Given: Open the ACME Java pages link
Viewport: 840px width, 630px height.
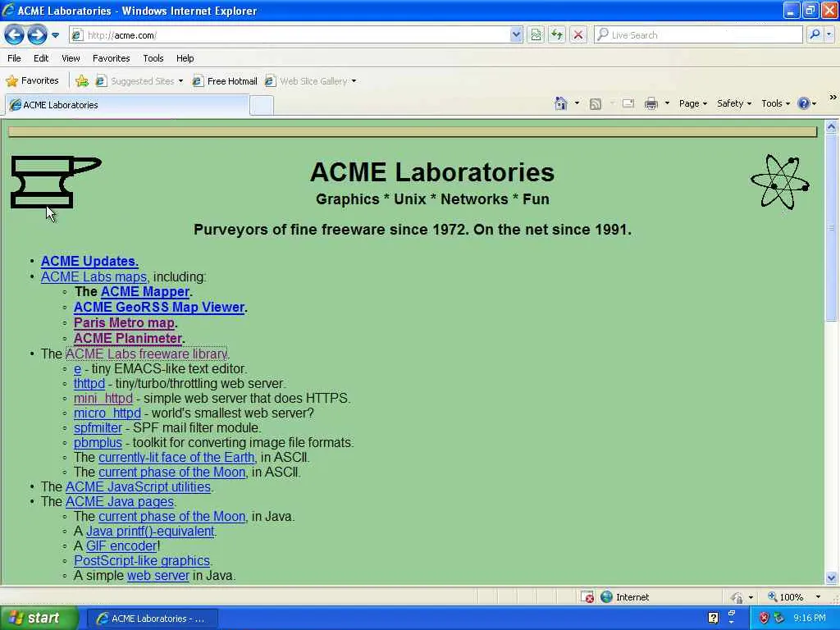Looking at the screenshot, I should point(120,502).
